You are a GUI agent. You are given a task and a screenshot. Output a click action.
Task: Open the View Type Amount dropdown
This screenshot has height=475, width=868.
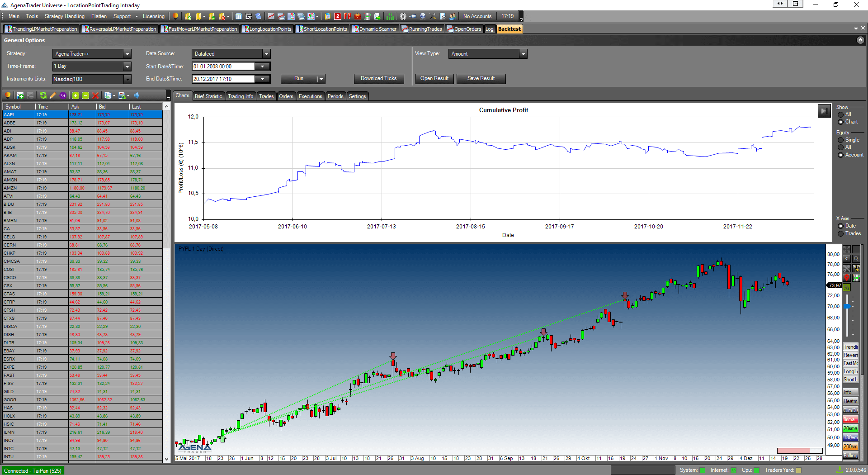tap(523, 54)
